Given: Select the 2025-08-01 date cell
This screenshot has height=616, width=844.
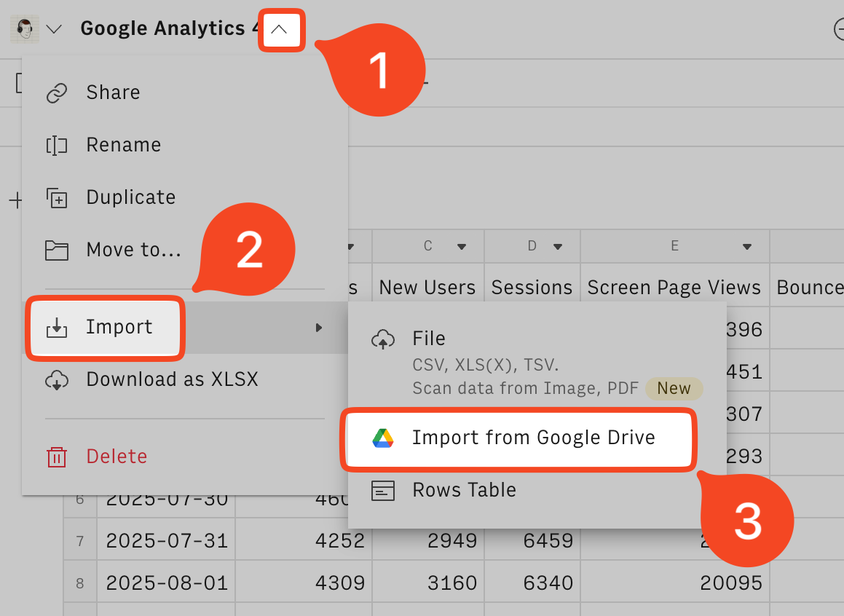Looking at the screenshot, I should [166, 583].
